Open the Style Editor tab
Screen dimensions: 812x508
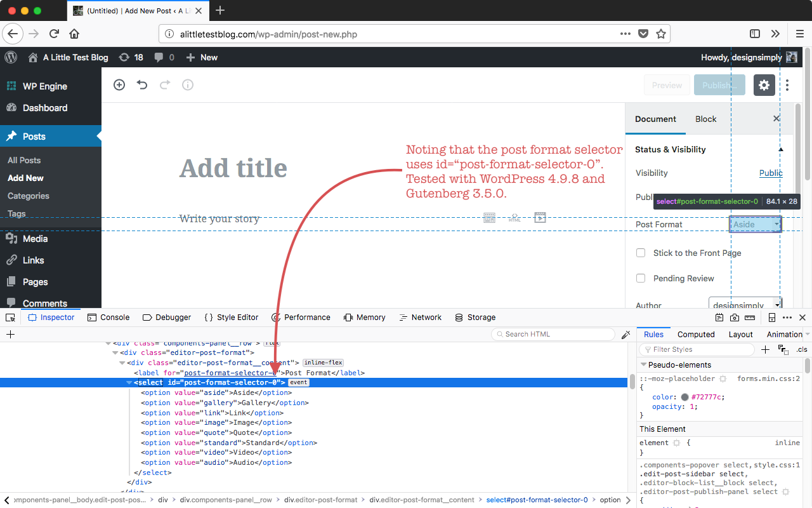pyautogui.click(x=232, y=317)
